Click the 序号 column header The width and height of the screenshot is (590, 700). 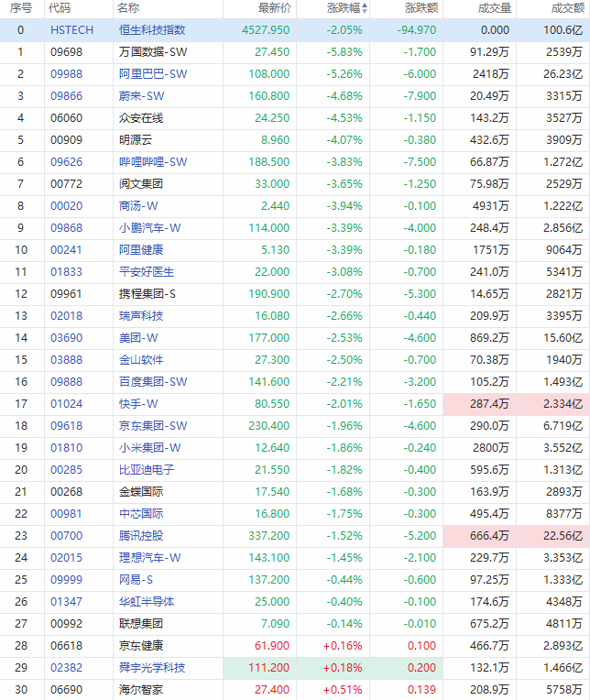[x=20, y=8]
